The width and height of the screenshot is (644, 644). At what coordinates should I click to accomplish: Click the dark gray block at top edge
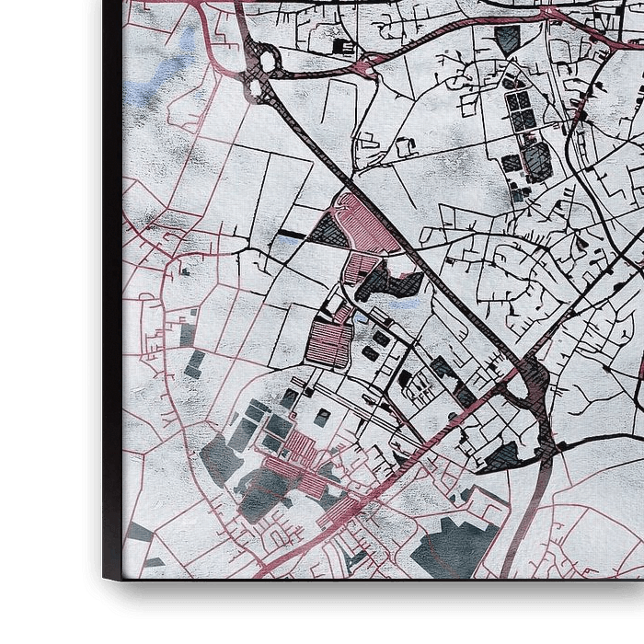click(507, 39)
